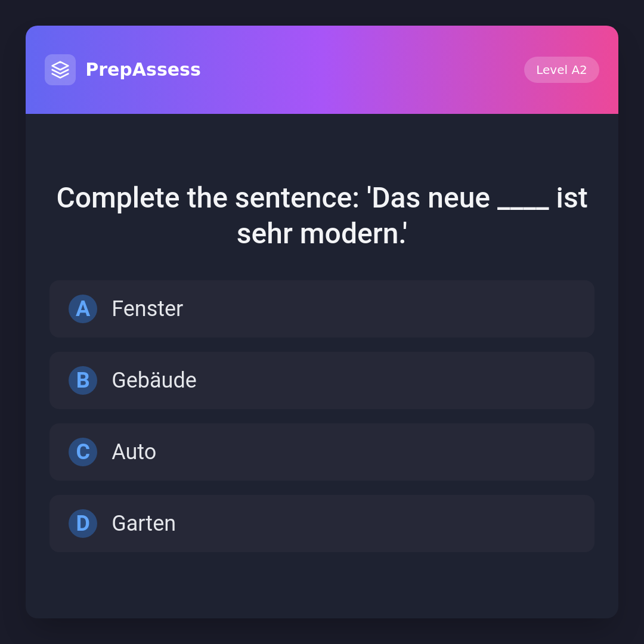Click the PrepAssess title text
The height and width of the screenshot is (644, 644).
(x=143, y=70)
